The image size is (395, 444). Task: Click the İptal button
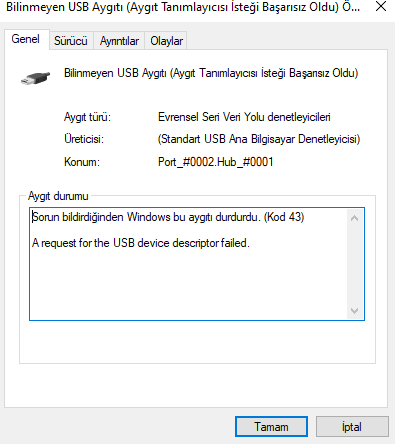point(352,426)
